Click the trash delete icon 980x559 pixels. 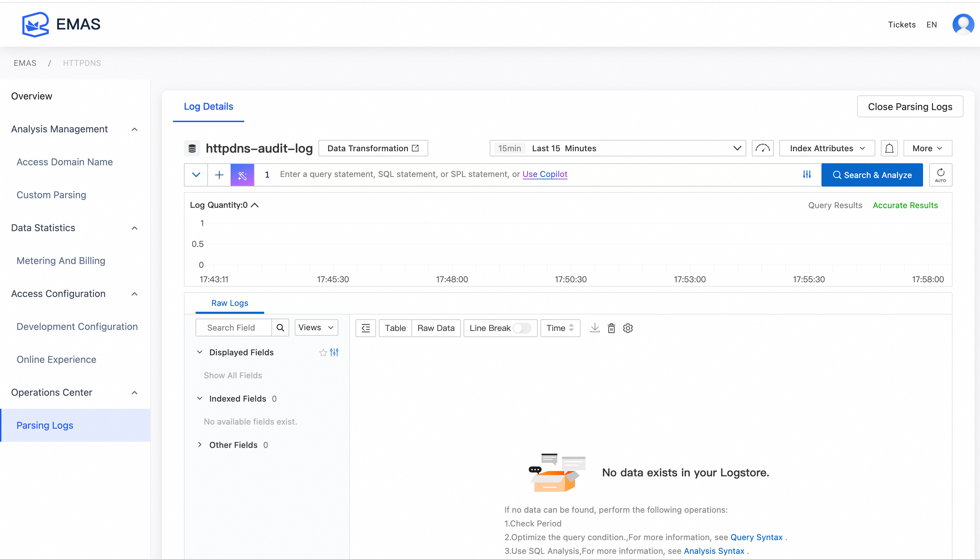[x=611, y=328]
